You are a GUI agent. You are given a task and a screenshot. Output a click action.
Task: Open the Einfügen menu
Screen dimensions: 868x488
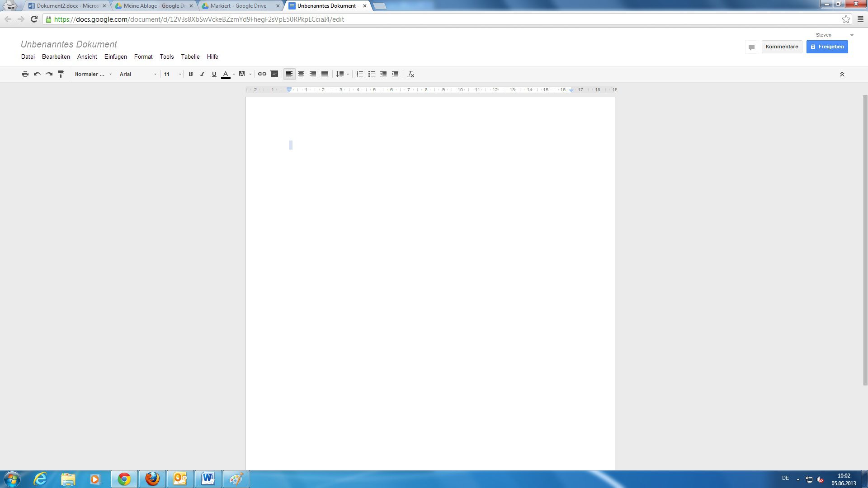click(115, 56)
